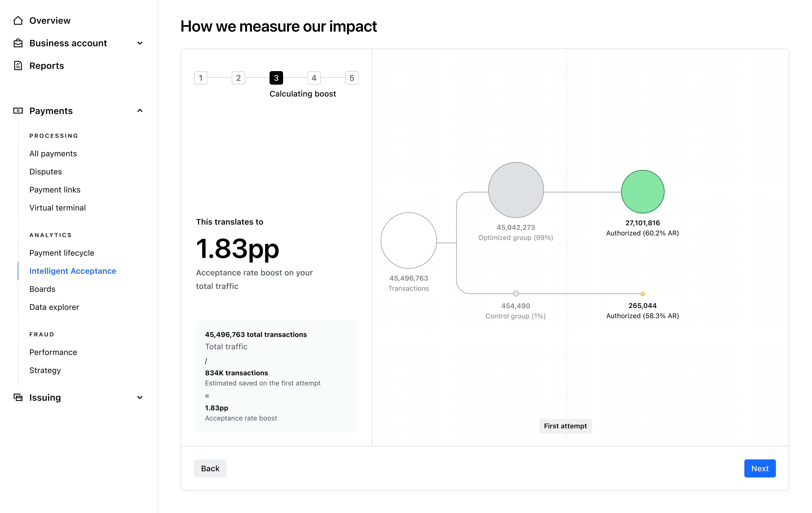Click the green Authorized circle
Screen dimensions: 812x513
pyautogui.click(x=643, y=192)
